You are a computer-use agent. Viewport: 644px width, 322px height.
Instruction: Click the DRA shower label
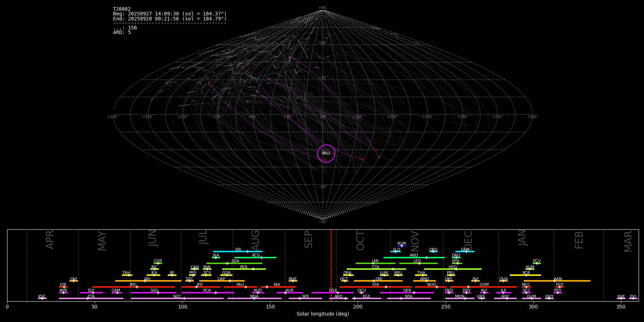click(347, 273)
